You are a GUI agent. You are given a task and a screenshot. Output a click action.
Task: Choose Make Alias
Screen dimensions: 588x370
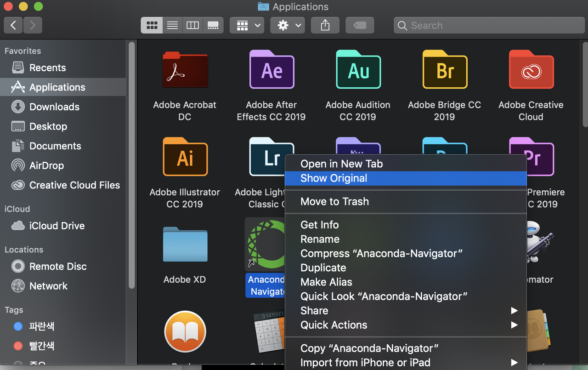coord(406,282)
